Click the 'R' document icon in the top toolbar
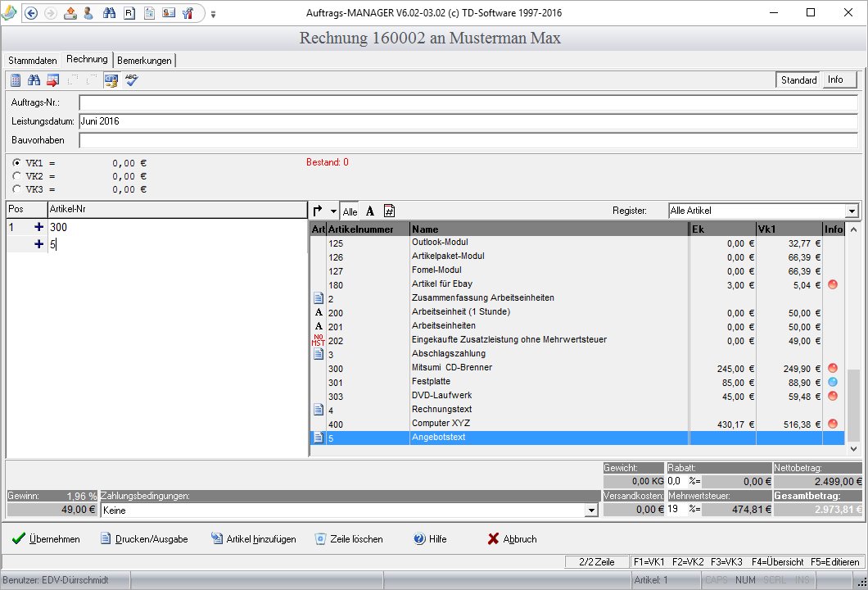This screenshot has height=590, width=868. coord(129,13)
